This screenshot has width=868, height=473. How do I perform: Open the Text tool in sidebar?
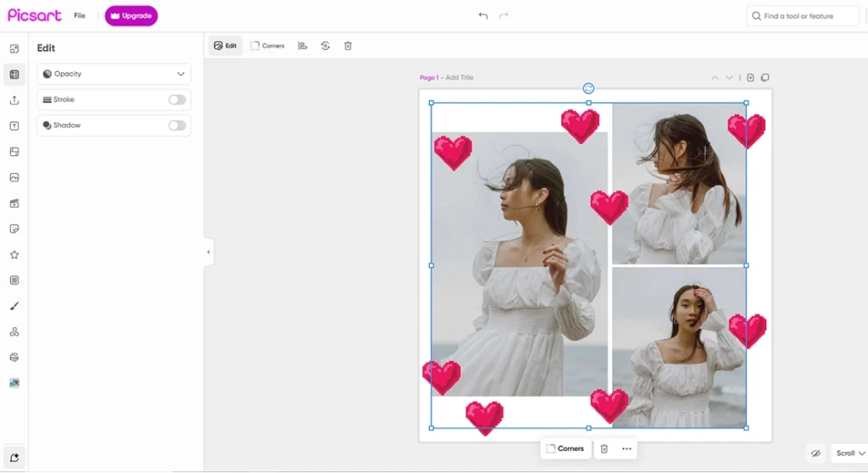click(14, 125)
